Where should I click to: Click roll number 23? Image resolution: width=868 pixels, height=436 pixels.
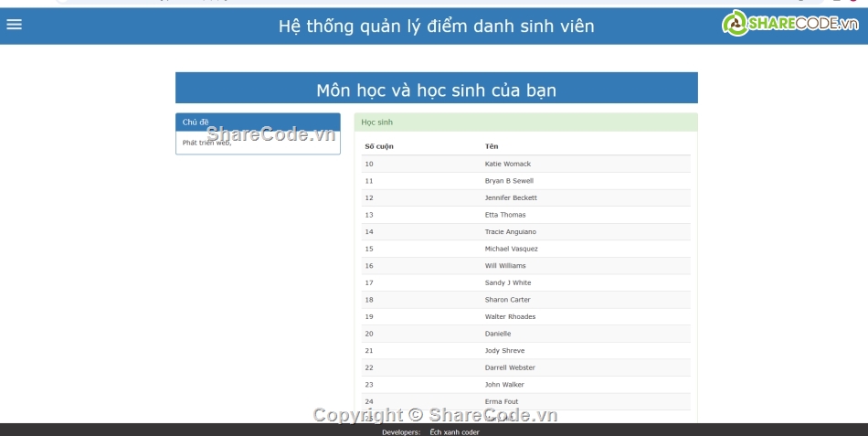click(x=369, y=385)
